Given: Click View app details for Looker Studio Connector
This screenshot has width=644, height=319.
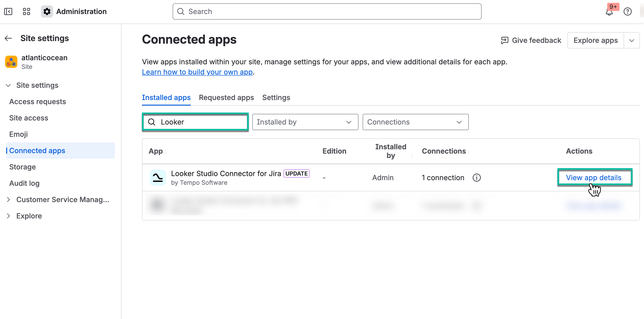Looking at the screenshot, I should 594,178.
